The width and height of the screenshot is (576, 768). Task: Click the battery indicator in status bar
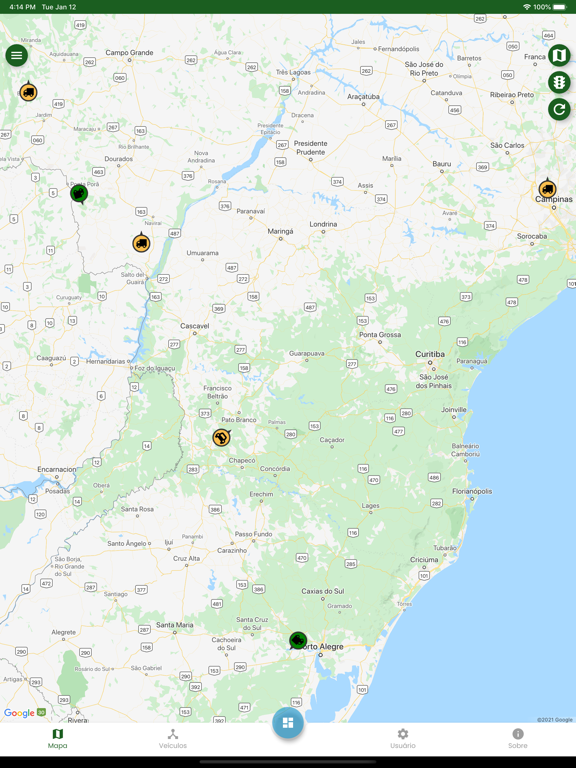(560, 7)
